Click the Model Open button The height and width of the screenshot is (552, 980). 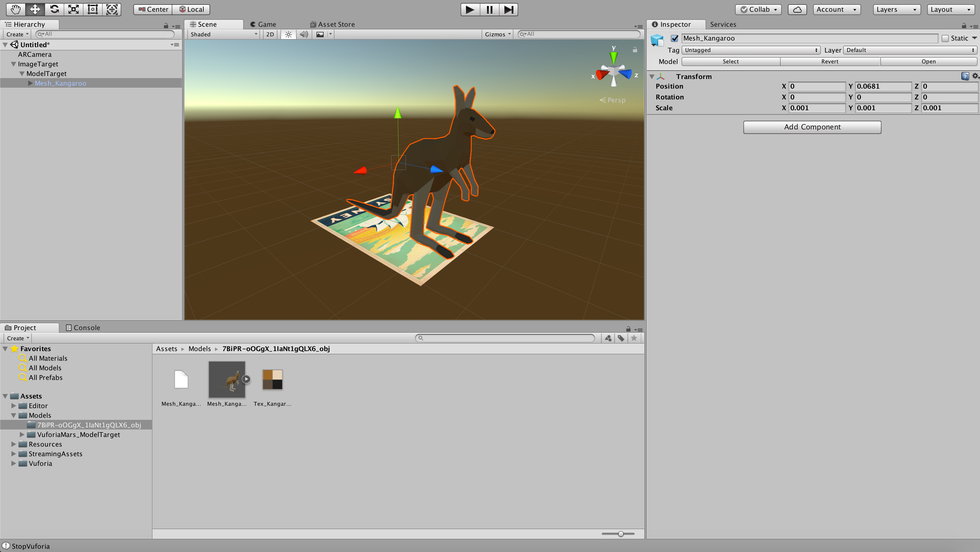click(x=928, y=61)
